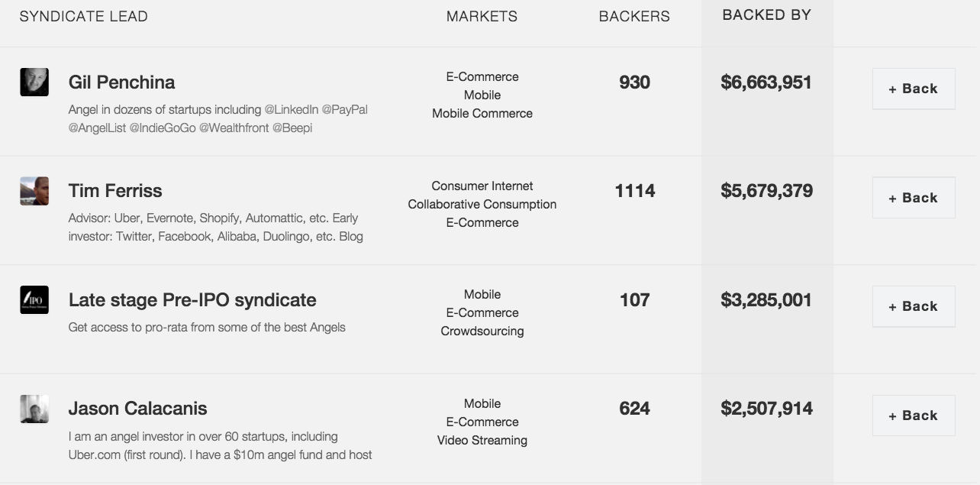This screenshot has width=980, height=485.
Task: Open Jason Calacanis's name link
Action: [x=137, y=409]
